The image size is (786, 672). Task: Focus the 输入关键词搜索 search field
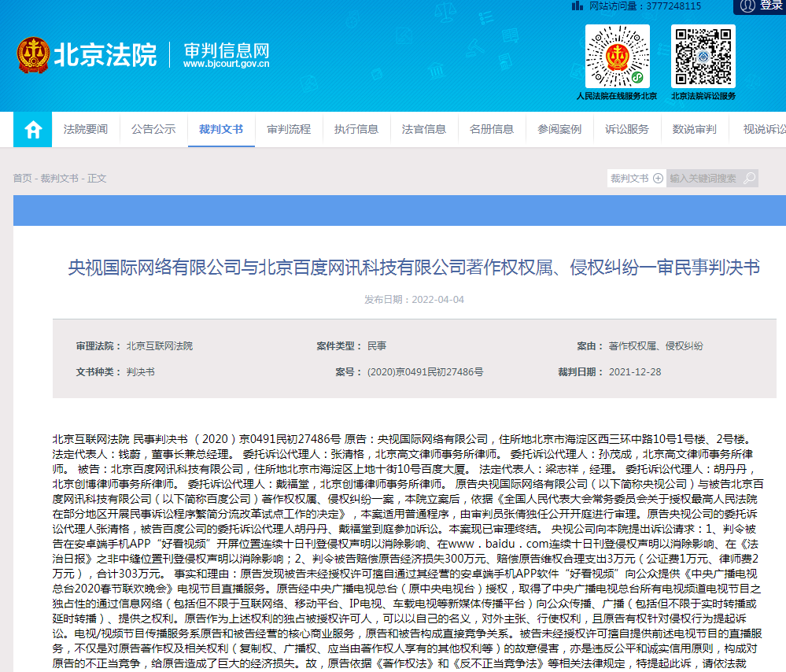pos(704,179)
